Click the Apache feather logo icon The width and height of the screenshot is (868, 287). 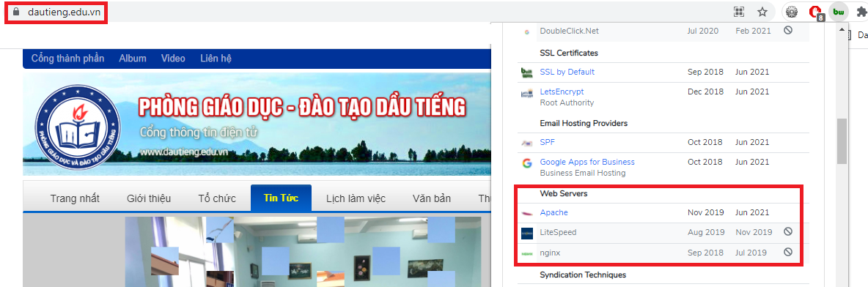pos(526,213)
